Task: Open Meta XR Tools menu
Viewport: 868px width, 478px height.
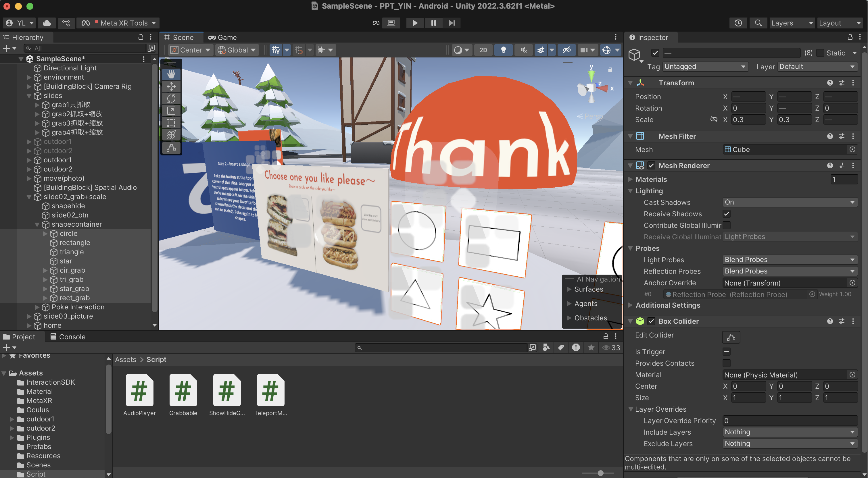Action: [124, 23]
